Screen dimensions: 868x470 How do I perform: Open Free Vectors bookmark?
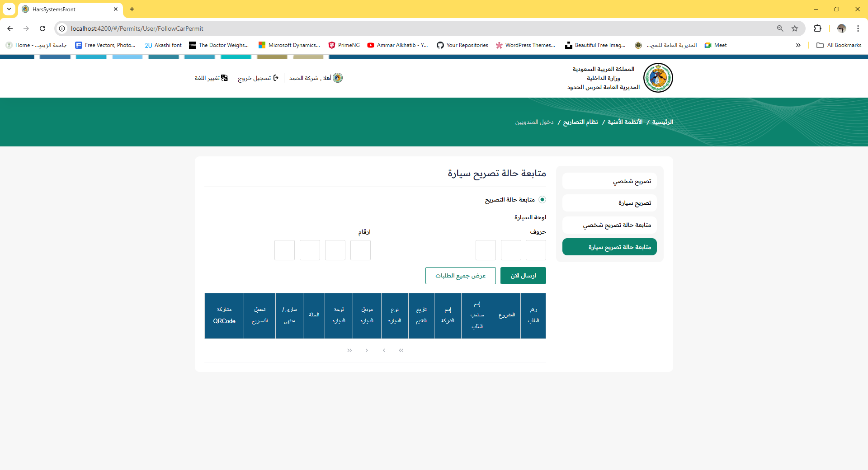pos(105,45)
